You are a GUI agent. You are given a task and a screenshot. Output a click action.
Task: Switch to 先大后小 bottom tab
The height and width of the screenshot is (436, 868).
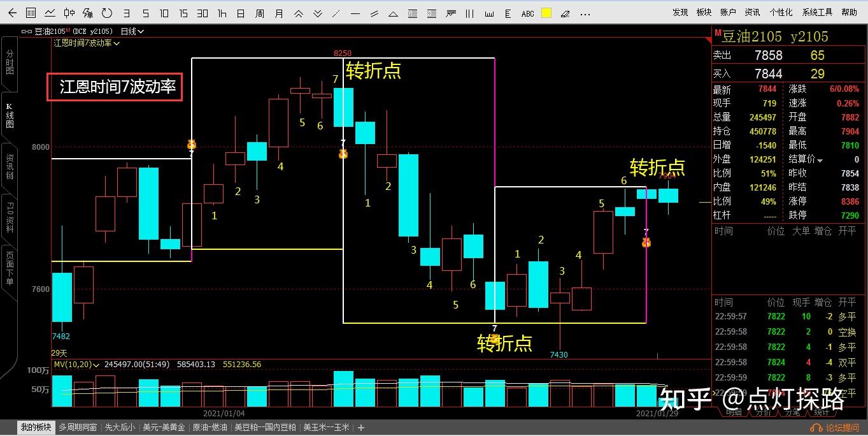point(120,428)
